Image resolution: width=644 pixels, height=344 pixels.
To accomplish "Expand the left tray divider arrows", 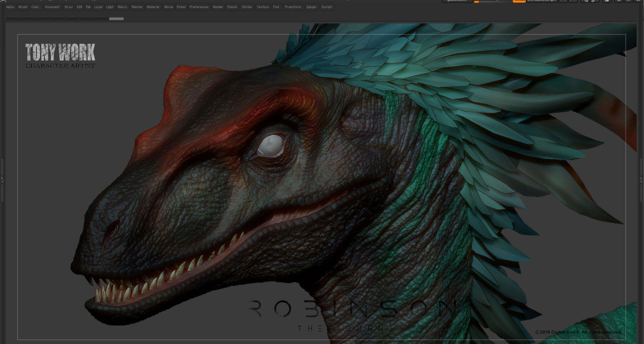I will point(2,180).
